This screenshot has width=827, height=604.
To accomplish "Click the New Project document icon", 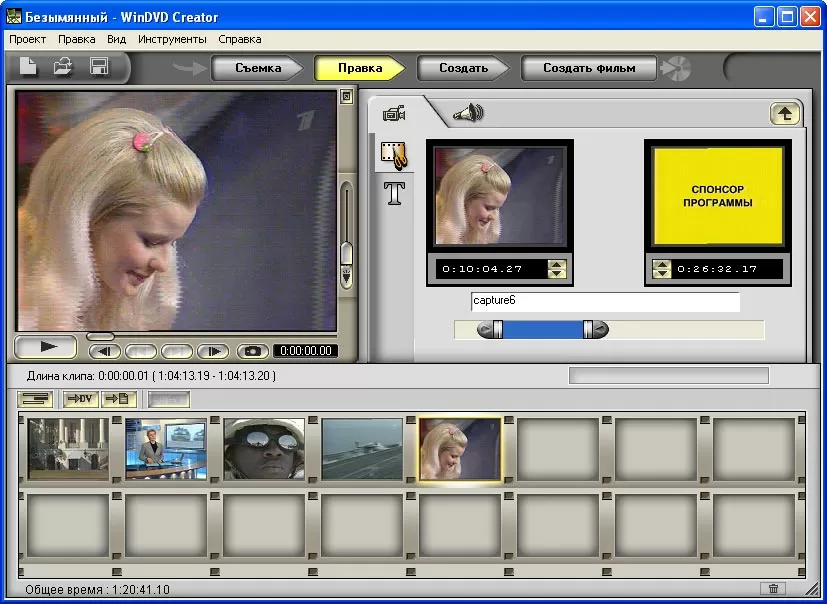I will click(30, 68).
